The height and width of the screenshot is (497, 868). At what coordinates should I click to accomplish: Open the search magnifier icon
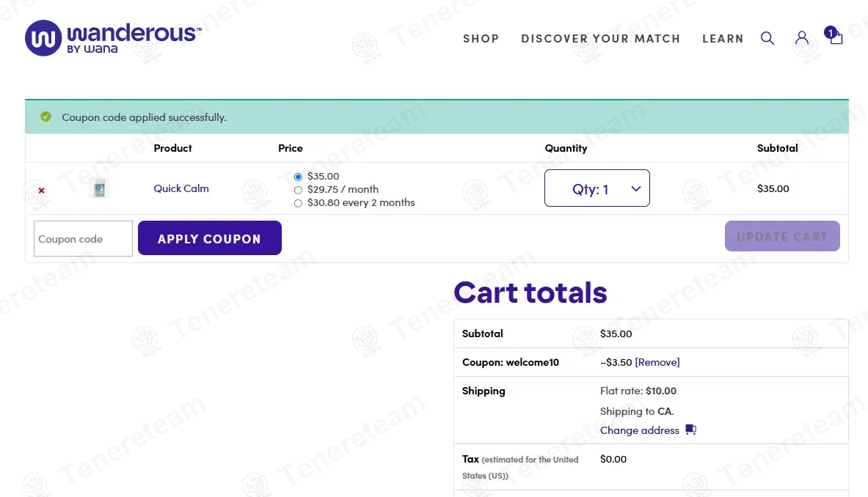click(767, 38)
